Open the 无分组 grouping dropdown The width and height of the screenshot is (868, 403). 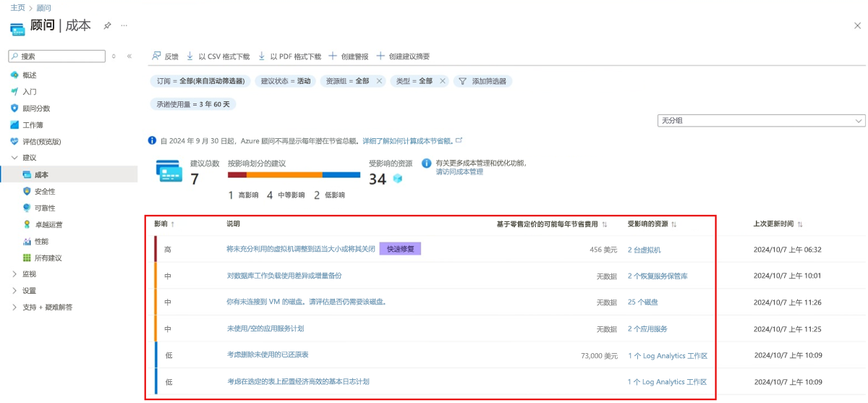point(761,121)
